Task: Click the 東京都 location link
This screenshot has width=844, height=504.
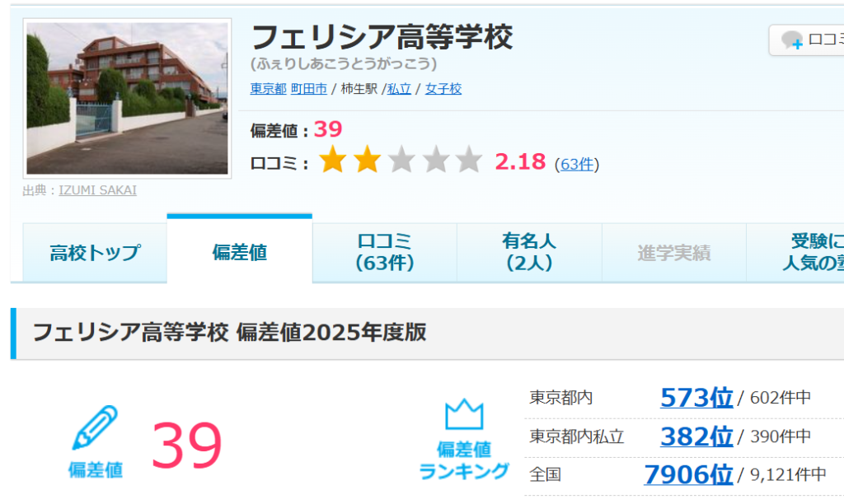Action: (x=268, y=89)
